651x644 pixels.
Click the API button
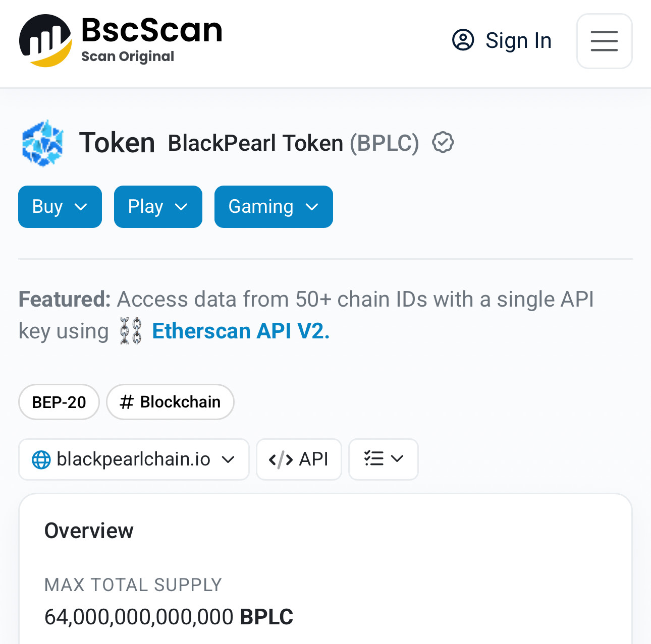pos(299,459)
